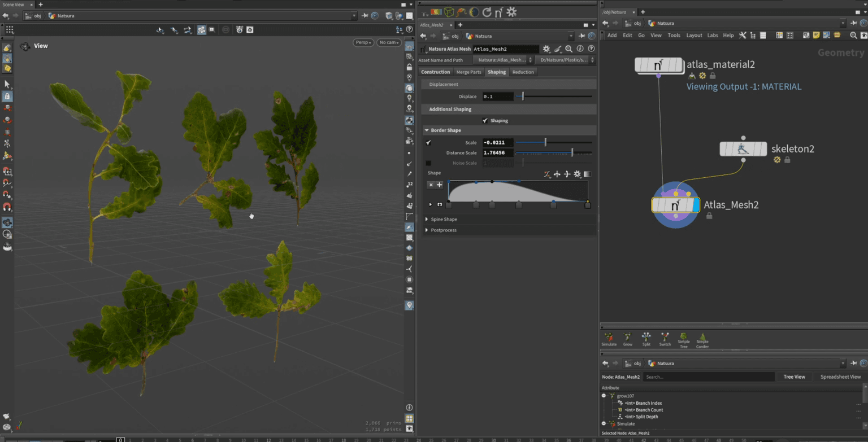Click the Tree View button

point(794,377)
